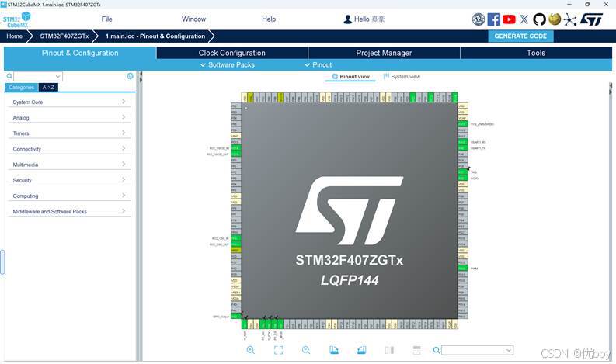The height and width of the screenshot is (364, 616).
Task: Switch to Clock Configuration tab
Action: [231, 53]
